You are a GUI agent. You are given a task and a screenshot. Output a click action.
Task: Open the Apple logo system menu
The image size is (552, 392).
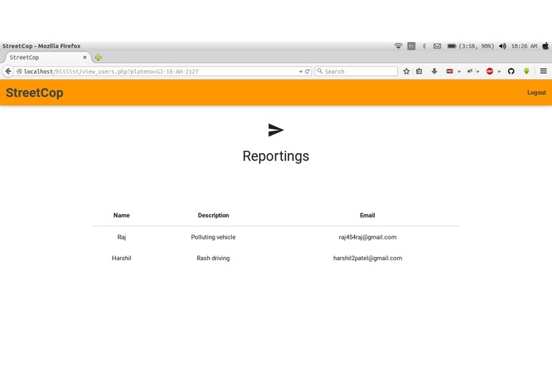pos(546,46)
